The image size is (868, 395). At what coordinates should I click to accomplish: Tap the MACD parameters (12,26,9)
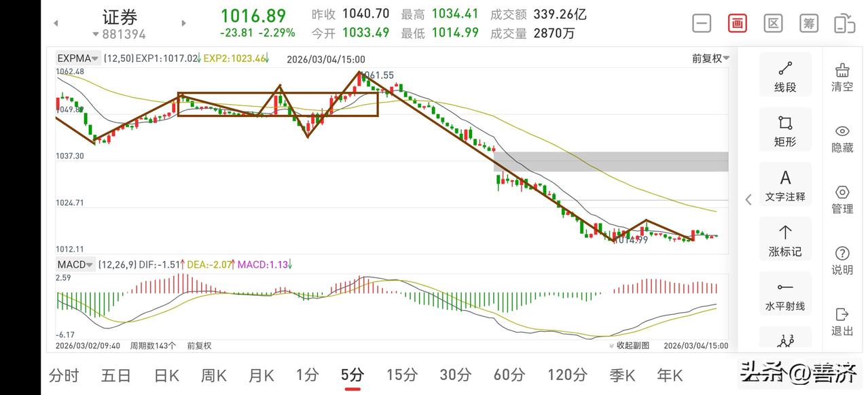pos(117,264)
